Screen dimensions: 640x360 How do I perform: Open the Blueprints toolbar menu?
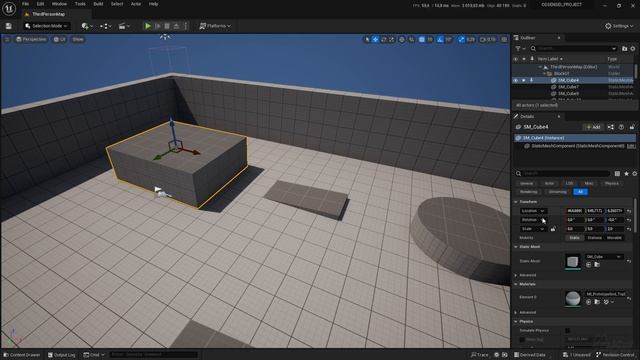[105, 26]
